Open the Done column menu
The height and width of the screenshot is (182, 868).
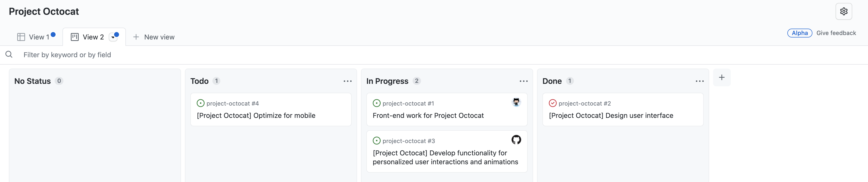(x=700, y=81)
